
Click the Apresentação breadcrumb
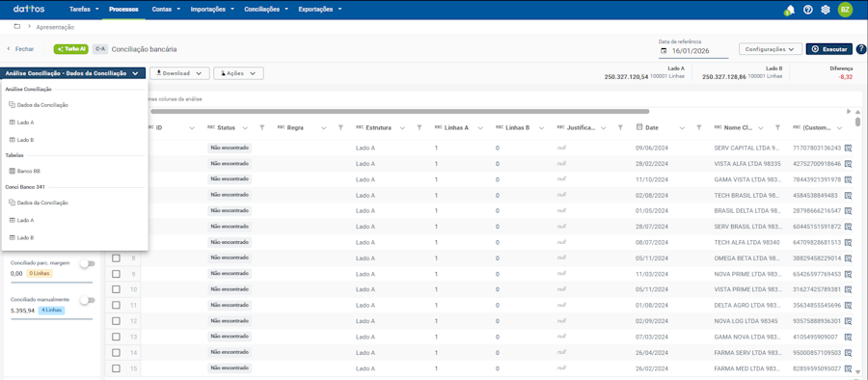coord(55,27)
